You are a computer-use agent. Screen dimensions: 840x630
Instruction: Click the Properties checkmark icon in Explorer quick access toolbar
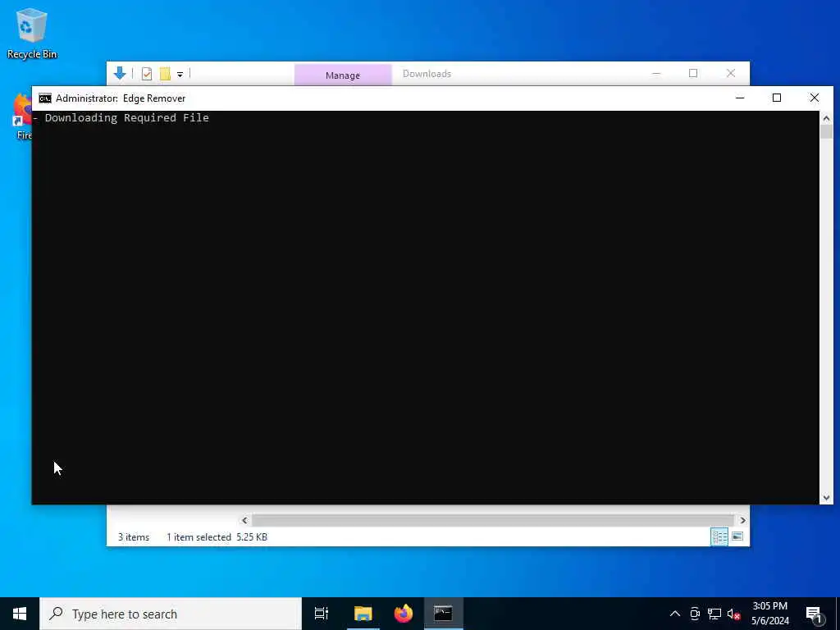pyautogui.click(x=147, y=74)
